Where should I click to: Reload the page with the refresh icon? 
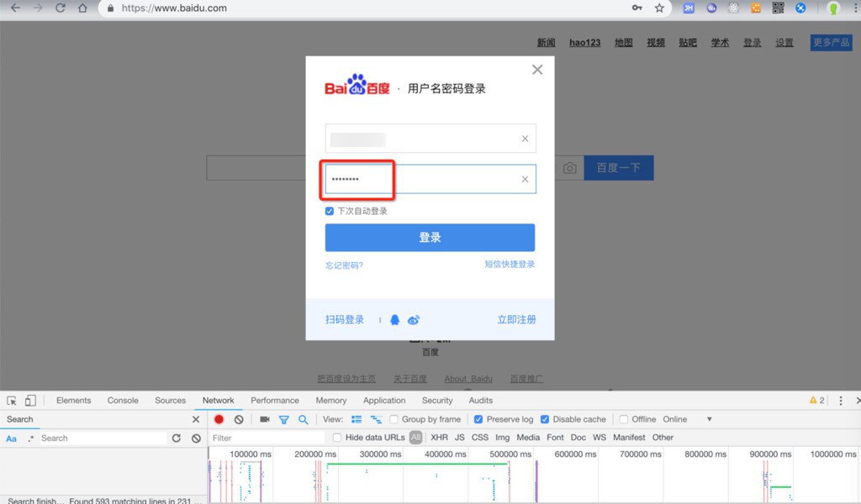click(61, 8)
